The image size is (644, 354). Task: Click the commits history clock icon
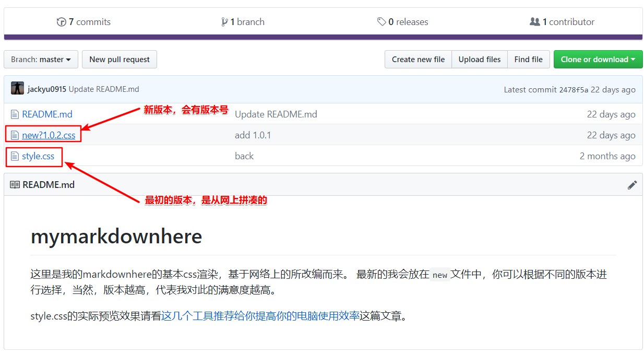coord(62,22)
